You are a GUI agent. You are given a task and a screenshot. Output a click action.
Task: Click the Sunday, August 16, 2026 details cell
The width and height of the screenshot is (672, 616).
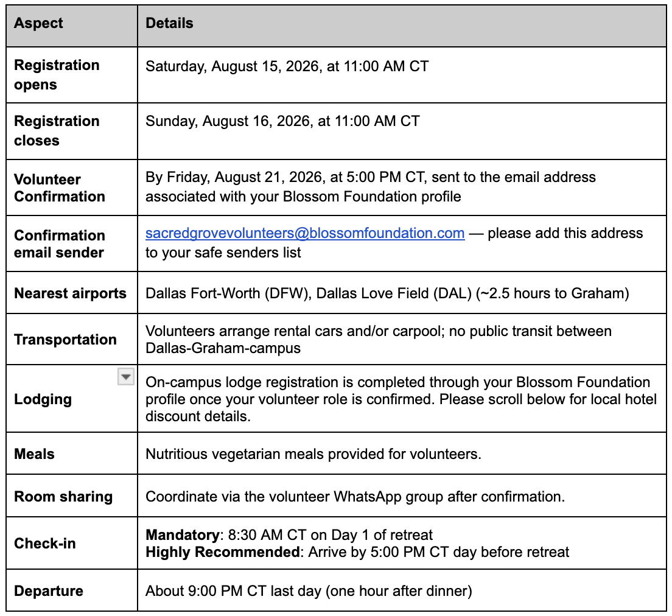pos(402,131)
